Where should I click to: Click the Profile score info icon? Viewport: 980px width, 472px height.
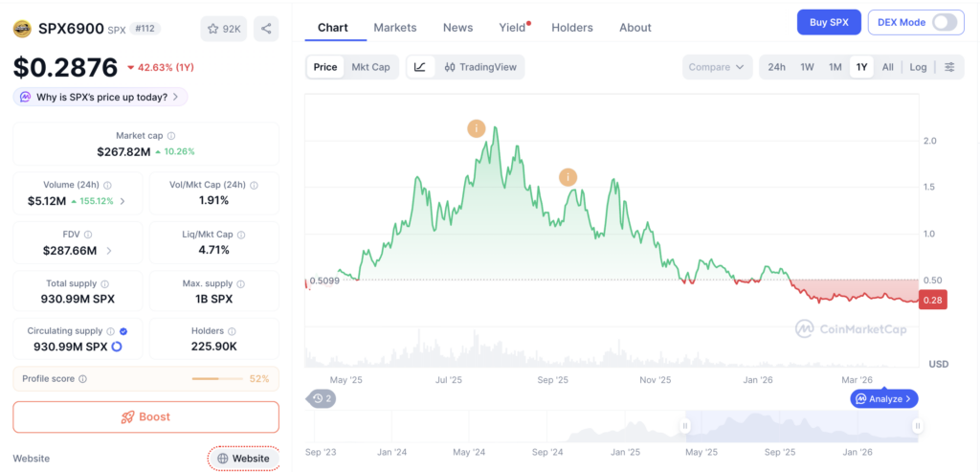coord(83,379)
